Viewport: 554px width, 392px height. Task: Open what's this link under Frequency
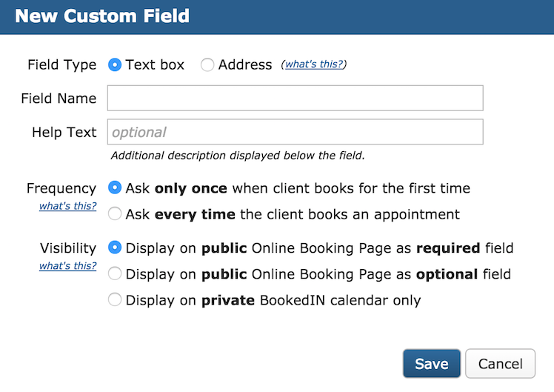pos(67,206)
